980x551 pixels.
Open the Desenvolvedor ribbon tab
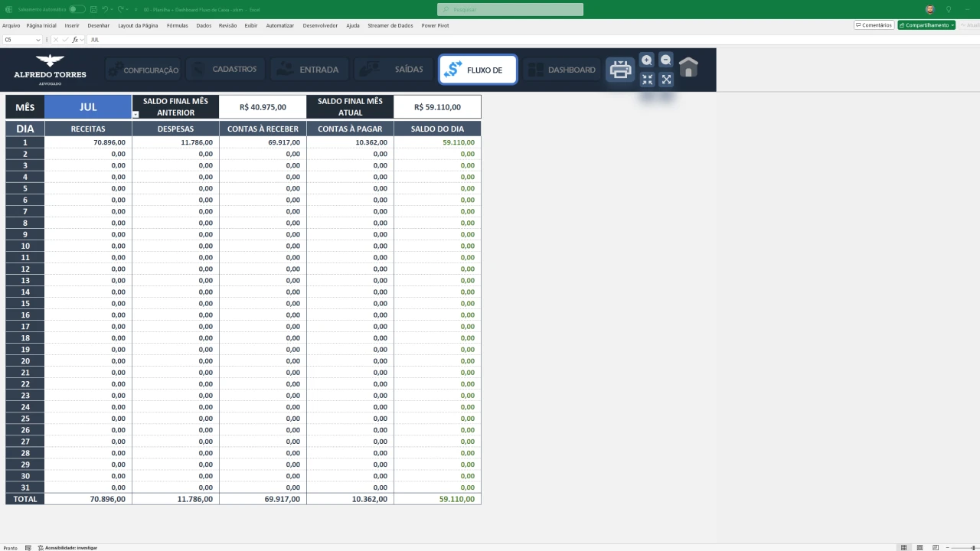[x=320, y=25]
